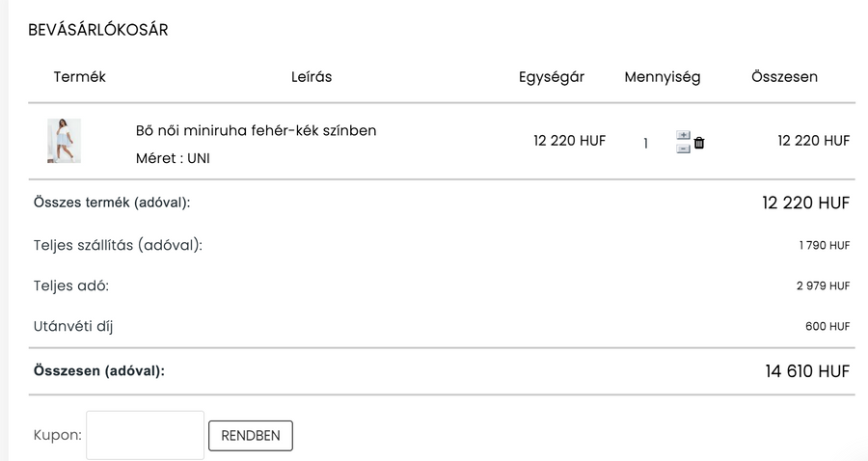
Task: Click the Termék column header
Action: pyautogui.click(x=80, y=77)
